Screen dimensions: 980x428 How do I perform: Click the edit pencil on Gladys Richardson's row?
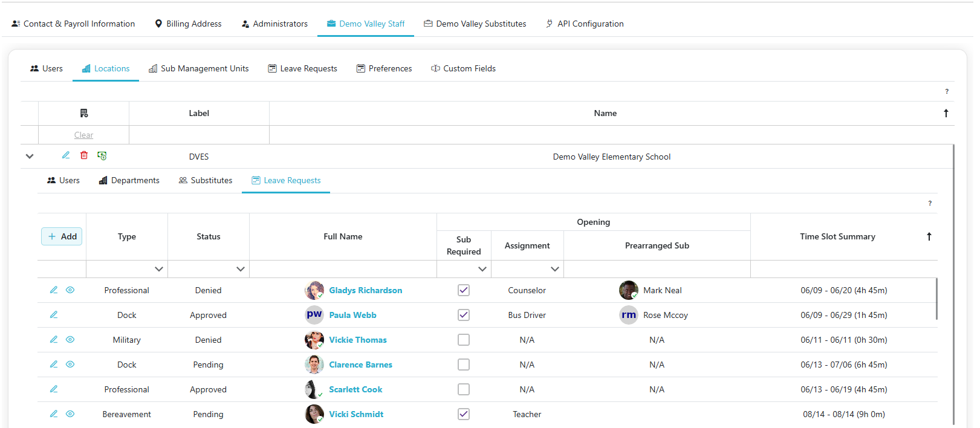point(54,290)
